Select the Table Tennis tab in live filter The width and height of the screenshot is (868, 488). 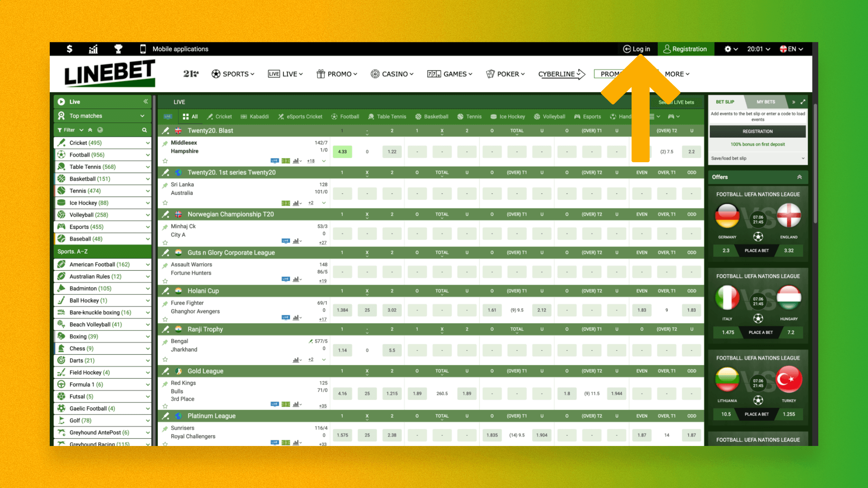click(387, 116)
